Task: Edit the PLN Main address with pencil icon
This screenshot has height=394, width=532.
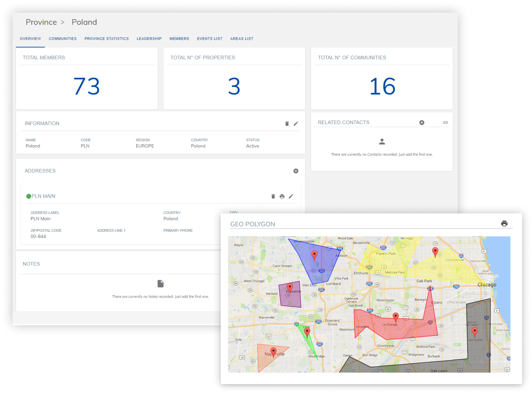Action: [x=291, y=196]
